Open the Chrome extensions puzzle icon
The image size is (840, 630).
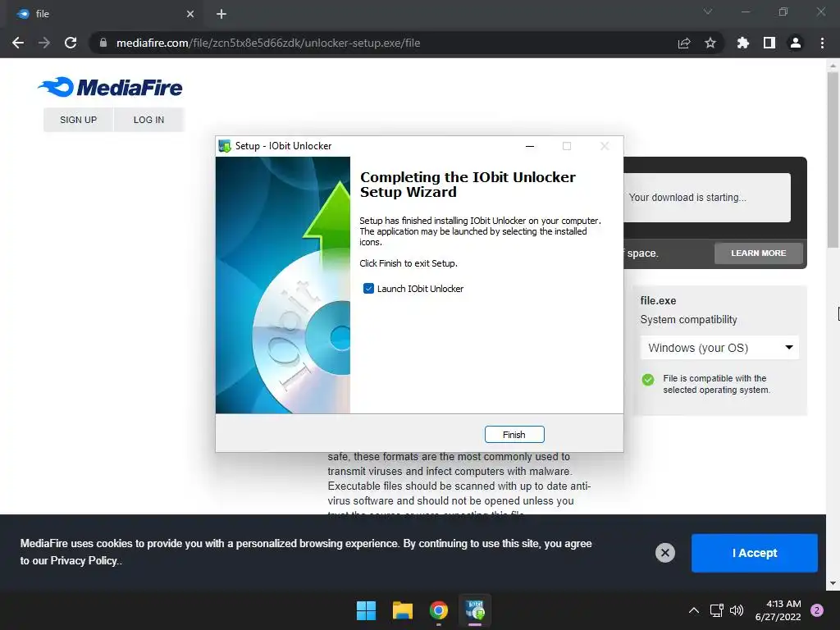point(743,43)
